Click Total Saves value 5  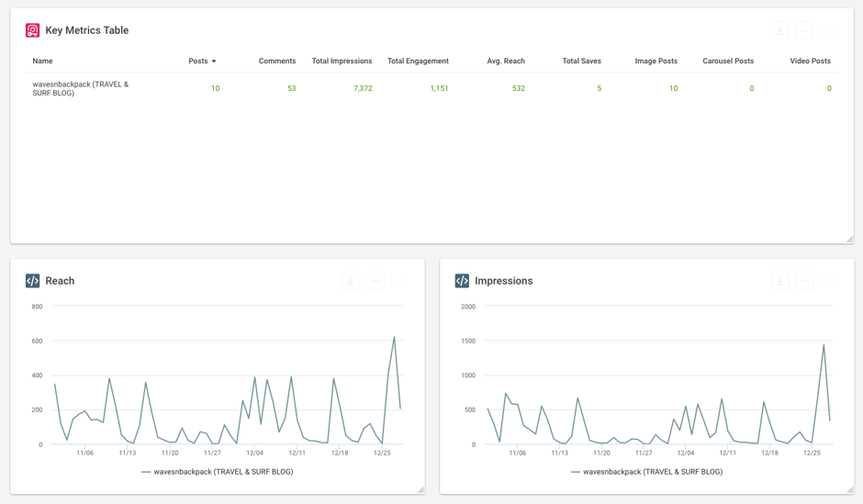coord(600,88)
